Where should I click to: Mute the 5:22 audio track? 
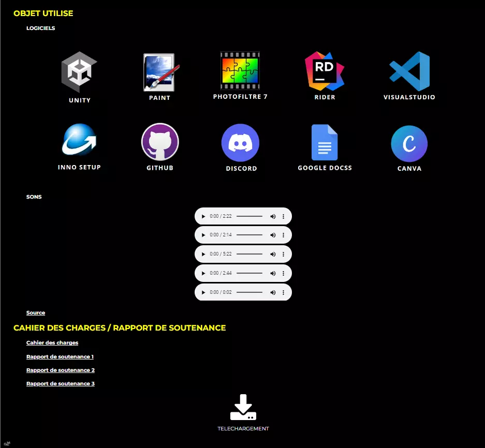(x=273, y=254)
